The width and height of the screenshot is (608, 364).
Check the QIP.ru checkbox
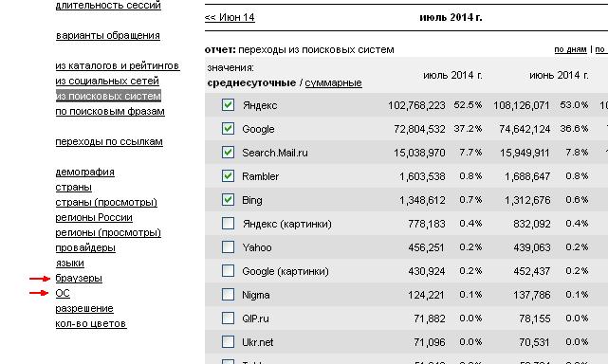click(x=228, y=318)
